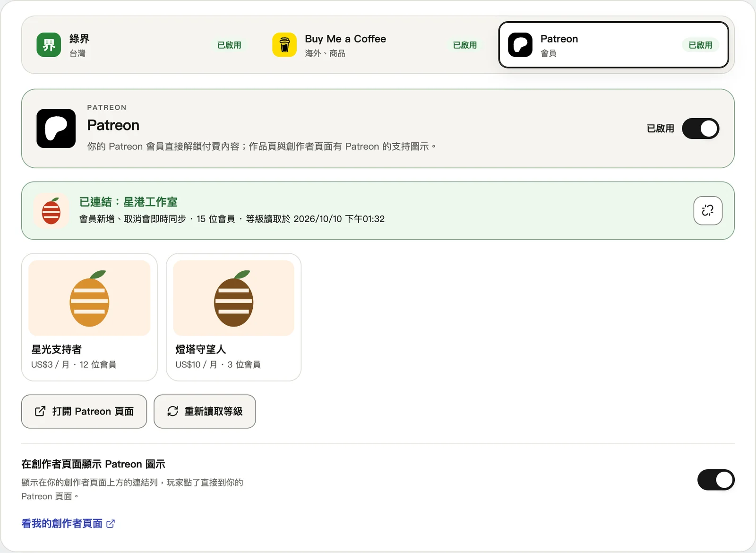
Task: Toggle the Patreon 已啟用 switch off
Action: pos(700,129)
